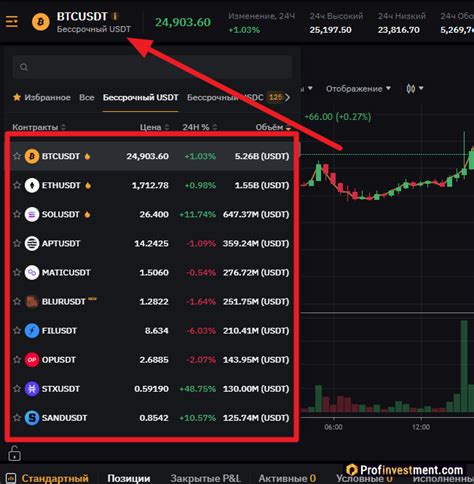474x484 pixels.
Task: Open the candlestick chart type dropdown
Action: [414, 89]
